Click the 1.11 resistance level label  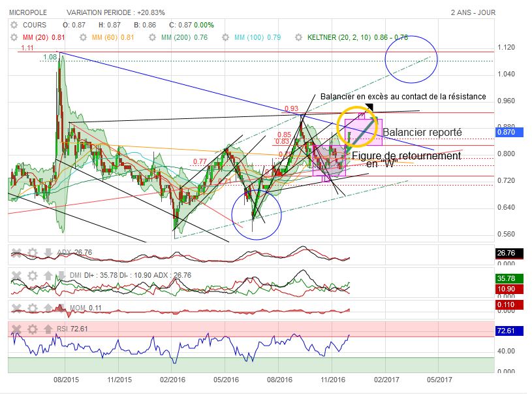(x=27, y=48)
